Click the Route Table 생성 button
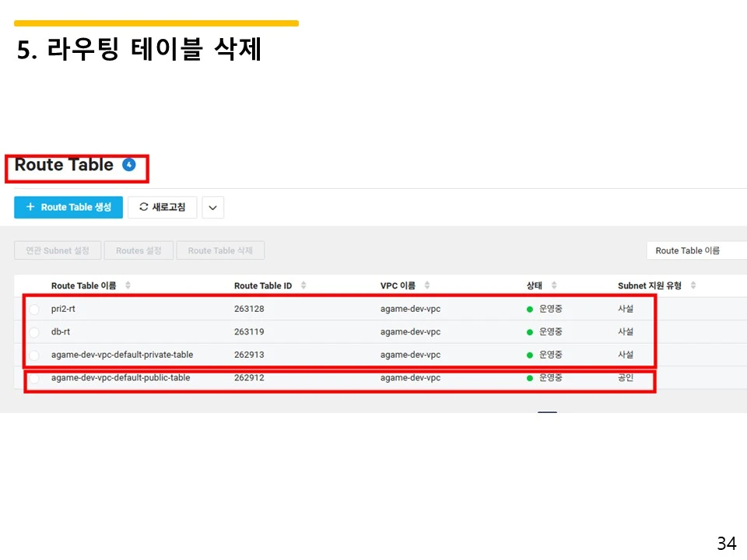747x560 pixels. 68,207
